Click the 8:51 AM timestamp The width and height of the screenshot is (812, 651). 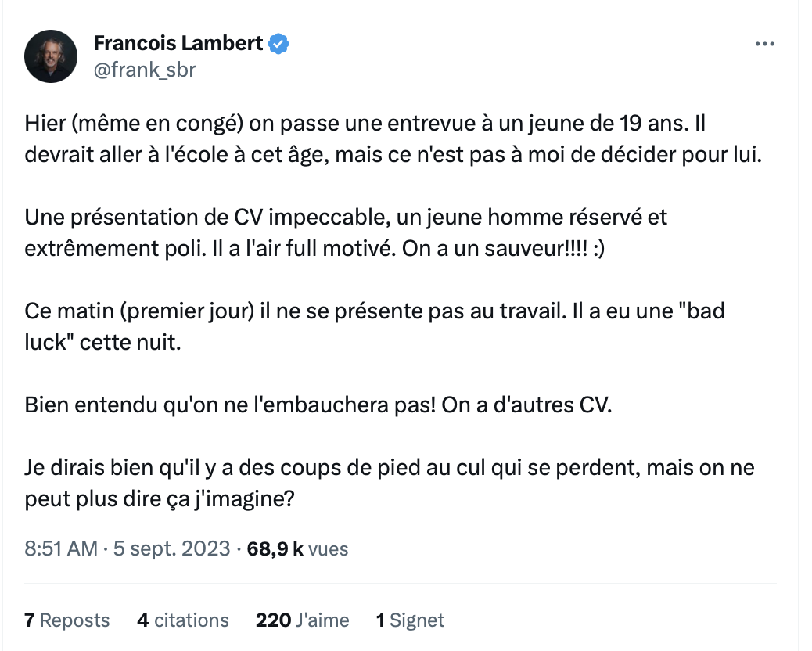point(61,548)
